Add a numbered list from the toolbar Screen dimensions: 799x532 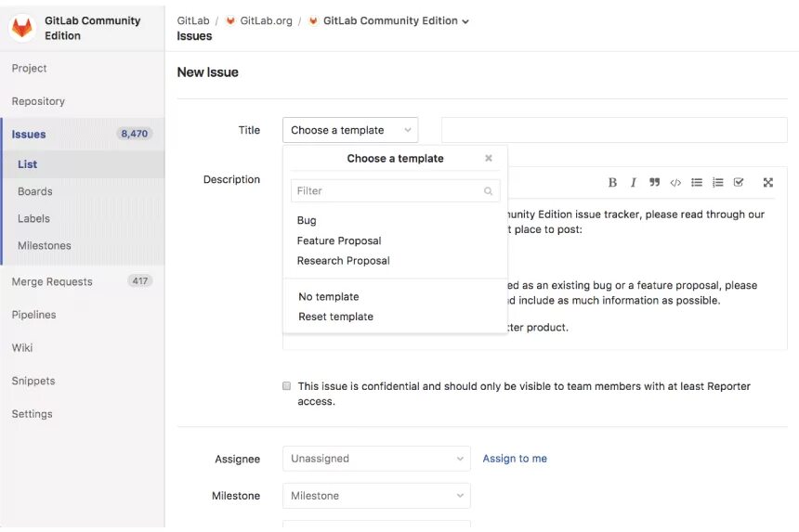[x=717, y=183]
